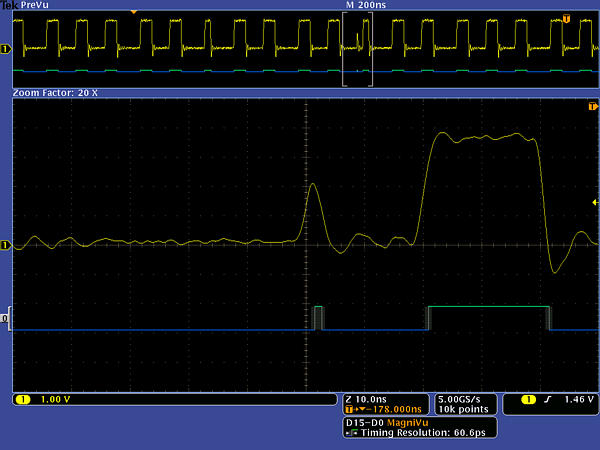This screenshot has height=450, width=600.
Task: Select the zoom window bracket in overview
Action: (357, 49)
